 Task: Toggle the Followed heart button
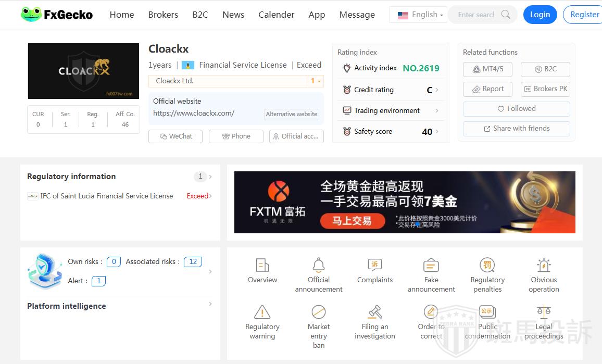point(516,109)
